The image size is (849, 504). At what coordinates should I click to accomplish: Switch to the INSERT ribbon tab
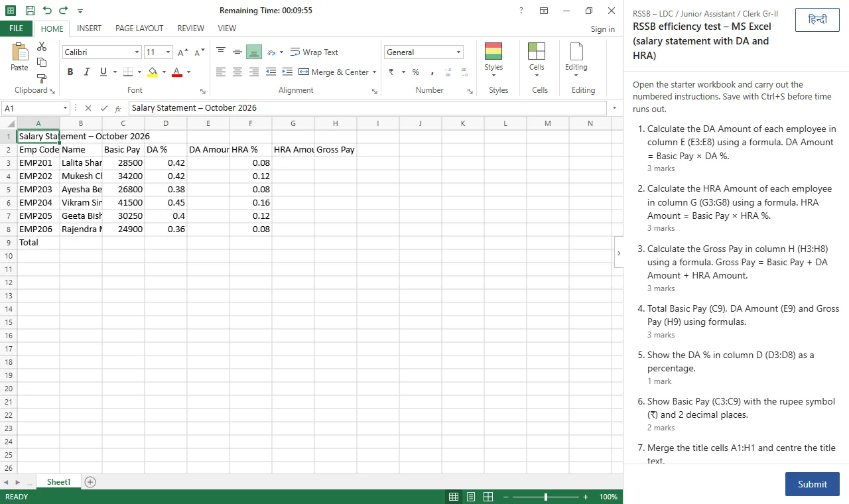(x=90, y=29)
